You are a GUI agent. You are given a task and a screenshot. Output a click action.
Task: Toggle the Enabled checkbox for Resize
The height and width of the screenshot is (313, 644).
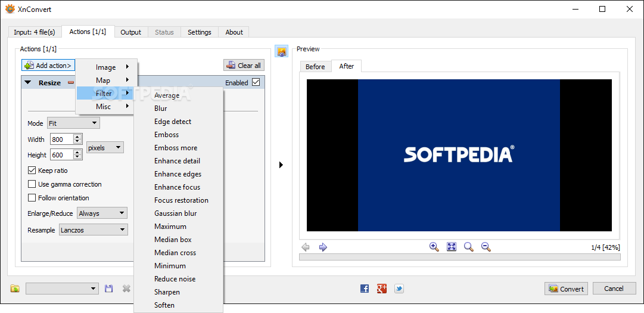tap(256, 82)
